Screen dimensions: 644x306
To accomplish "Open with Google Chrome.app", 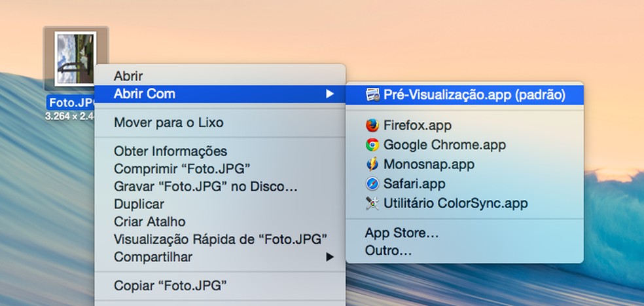I will click(465, 145).
